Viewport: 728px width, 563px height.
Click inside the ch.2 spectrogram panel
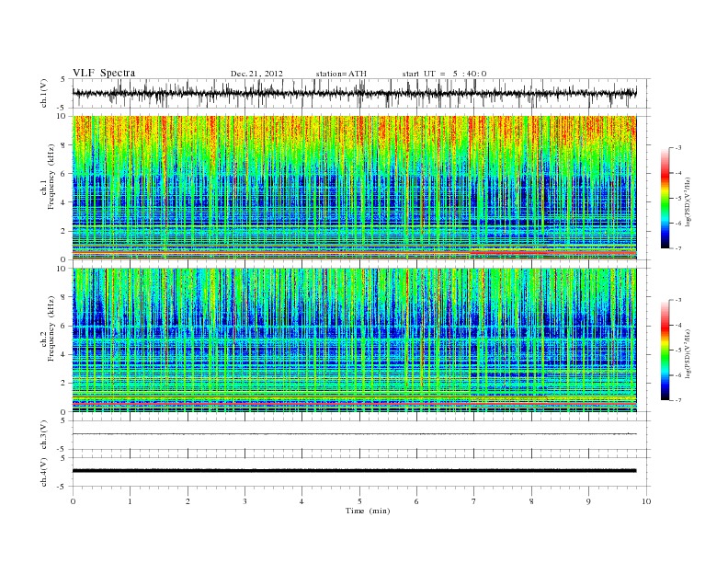coord(354,340)
